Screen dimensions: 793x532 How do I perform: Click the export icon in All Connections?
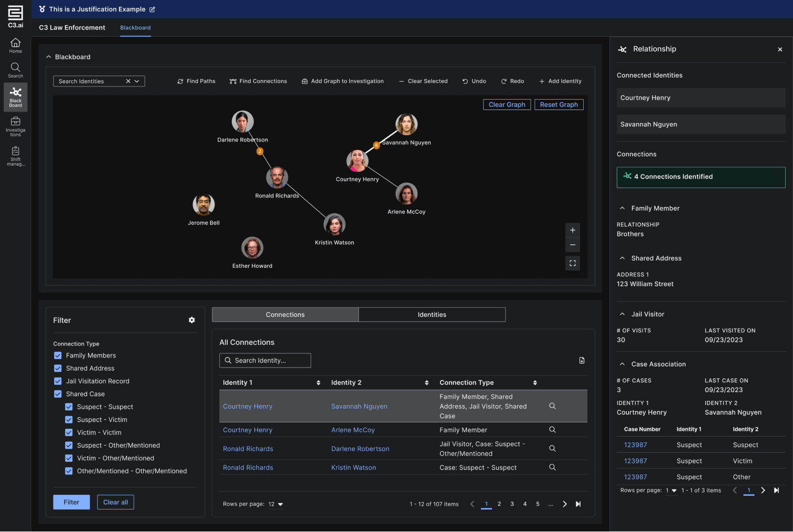click(x=582, y=361)
